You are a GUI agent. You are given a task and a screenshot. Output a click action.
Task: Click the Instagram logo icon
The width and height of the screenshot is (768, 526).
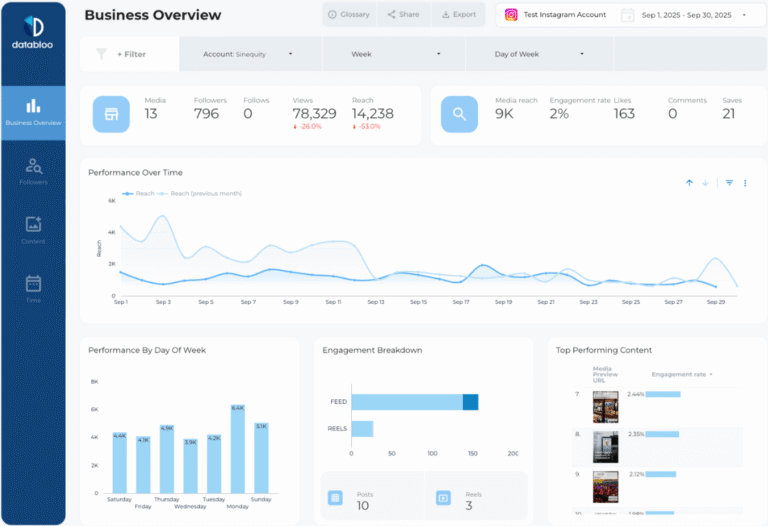pyautogui.click(x=511, y=15)
